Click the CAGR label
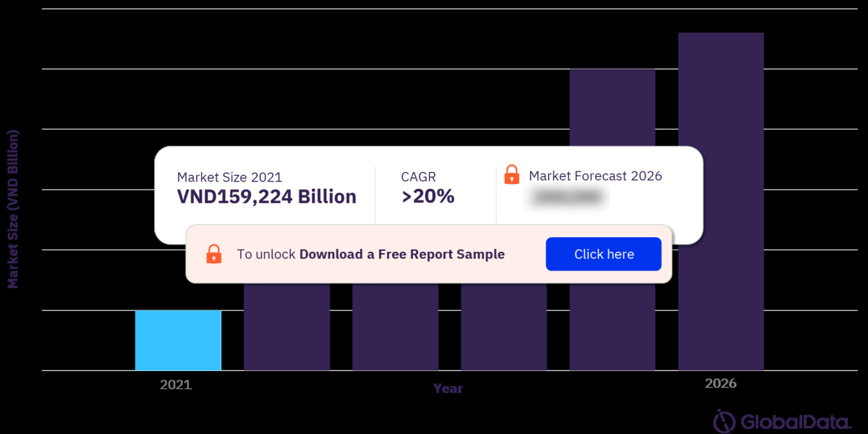This screenshot has height=434, width=868. coord(418,177)
